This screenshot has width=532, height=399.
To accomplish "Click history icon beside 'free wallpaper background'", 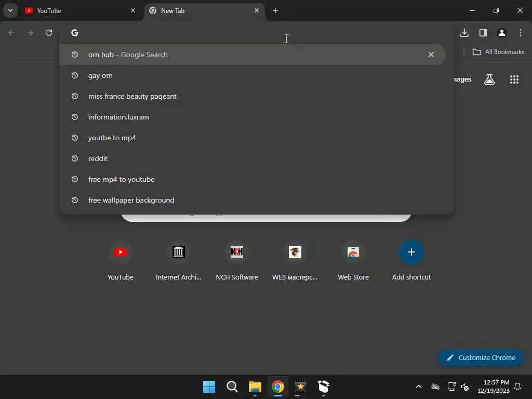I will pos(75,200).
